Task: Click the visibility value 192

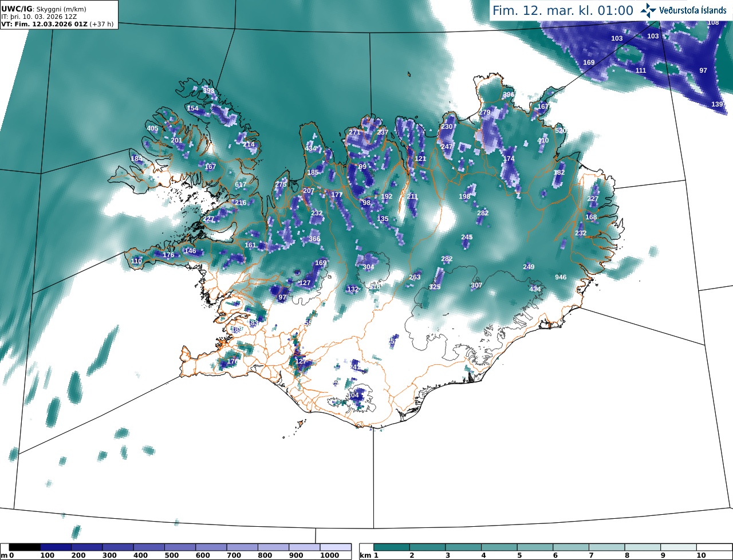Action: [x=387, y=196]
